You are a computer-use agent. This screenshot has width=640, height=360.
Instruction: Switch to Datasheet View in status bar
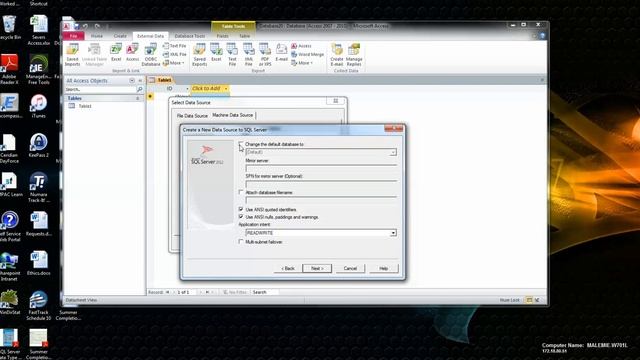coord(529,300)
